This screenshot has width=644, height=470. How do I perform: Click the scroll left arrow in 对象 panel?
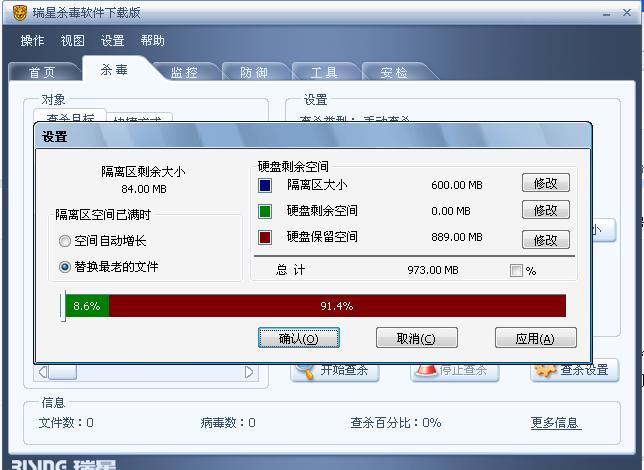pos(42,372)
